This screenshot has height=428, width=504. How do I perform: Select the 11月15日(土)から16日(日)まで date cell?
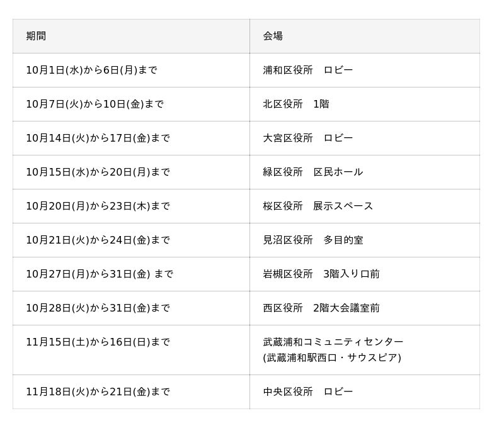[98, 342]
